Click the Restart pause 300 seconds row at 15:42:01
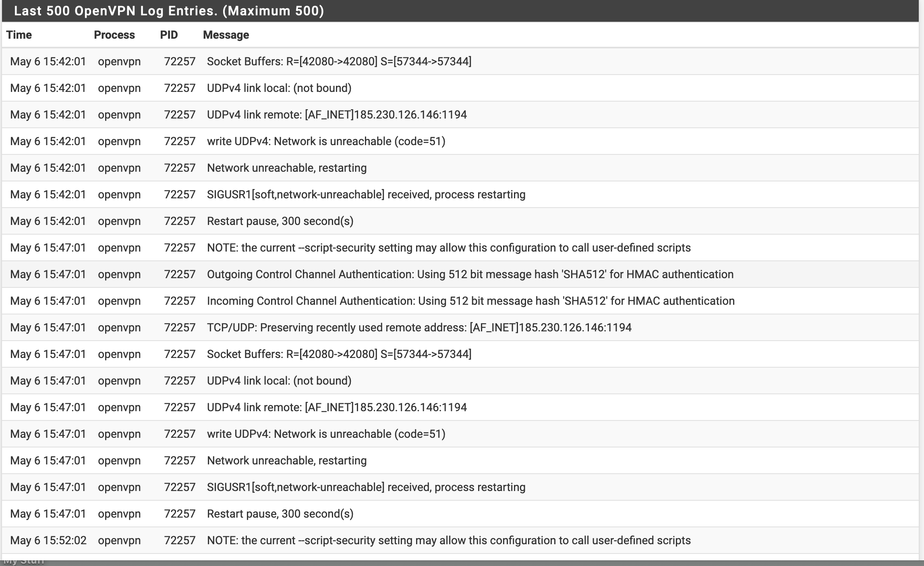The height and width of the screenshot is (566, 924). [460, 221]
